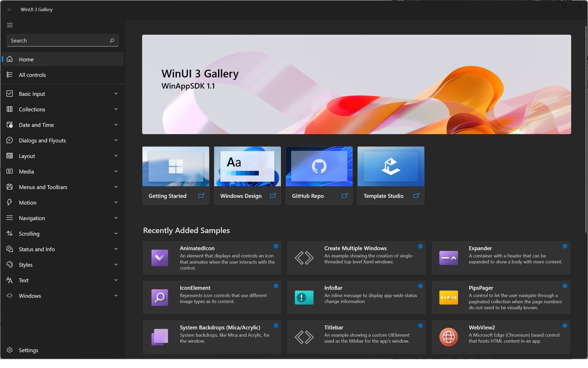Viewport: 588px width, 368px height.
Task: Click the Media play icon
Action: coord(10,172)
